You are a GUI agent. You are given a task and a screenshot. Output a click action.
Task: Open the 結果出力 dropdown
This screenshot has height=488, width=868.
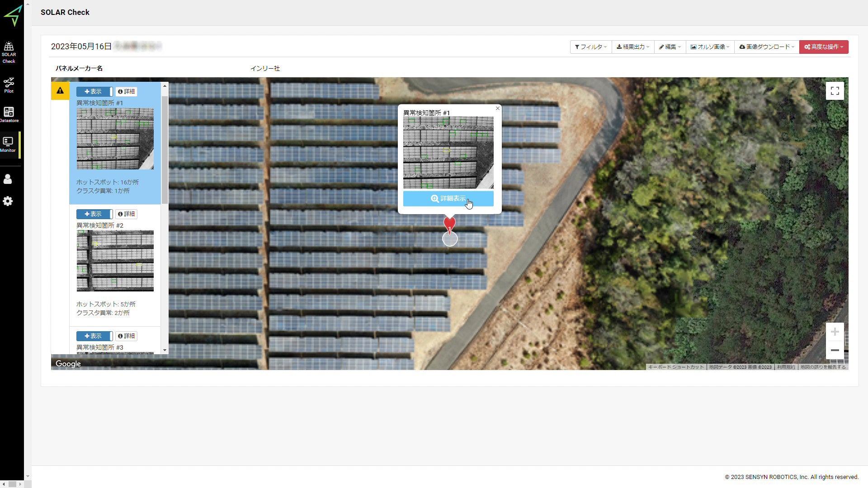632,47
